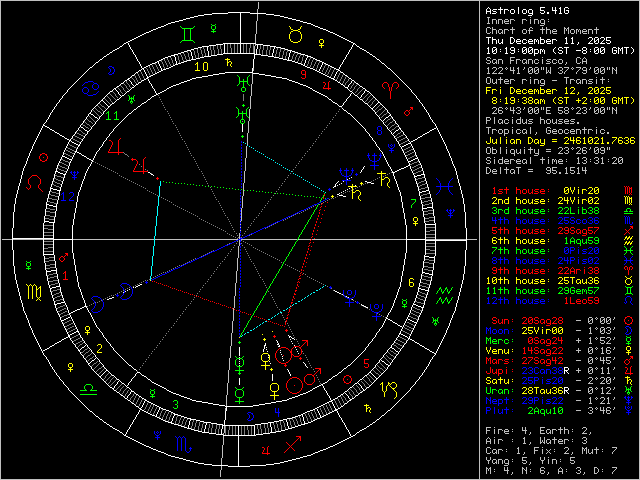Select the yellow Taurus glyph on the wheel's outer ring
640x480 pixels.
click(293, 33)
